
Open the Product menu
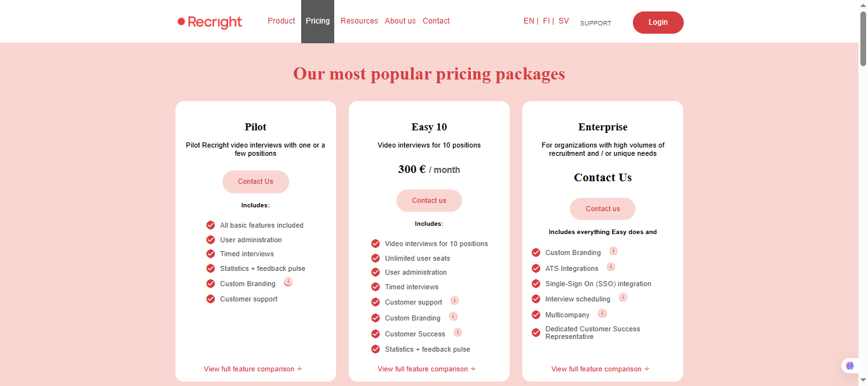(281, 21)
